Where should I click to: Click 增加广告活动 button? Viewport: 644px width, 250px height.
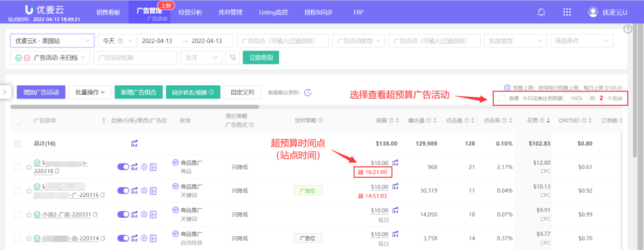point(41,92)
